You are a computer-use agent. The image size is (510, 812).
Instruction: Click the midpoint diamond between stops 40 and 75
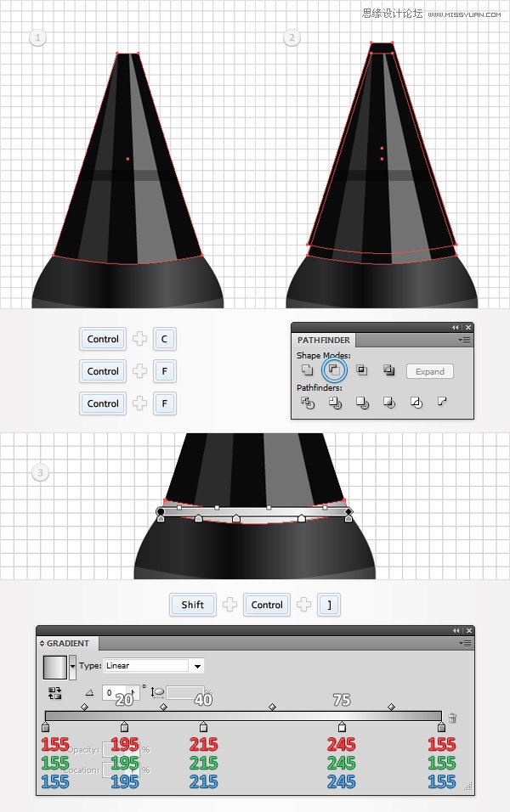(x=273, y=707)
